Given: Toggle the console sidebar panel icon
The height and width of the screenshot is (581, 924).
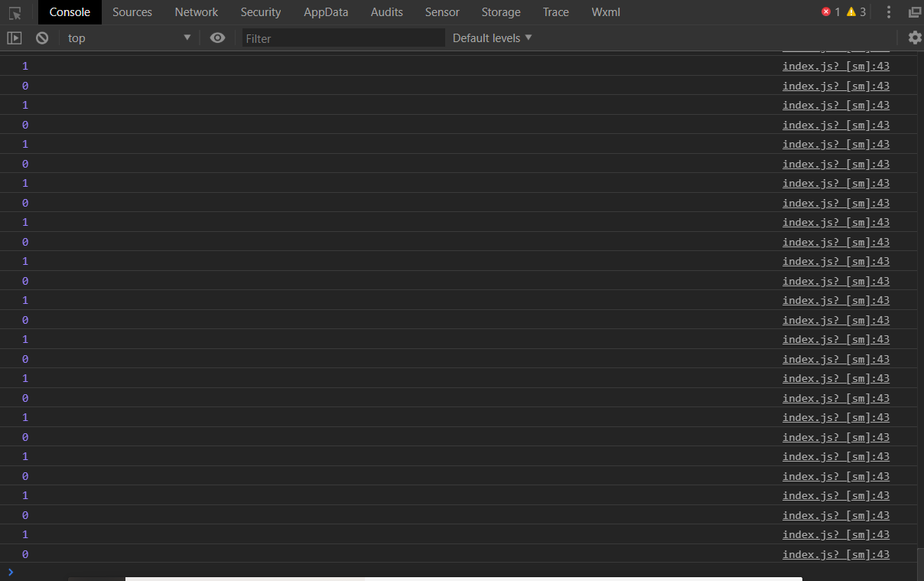Looking at the screenshot, I should click(x=14, y=38).
